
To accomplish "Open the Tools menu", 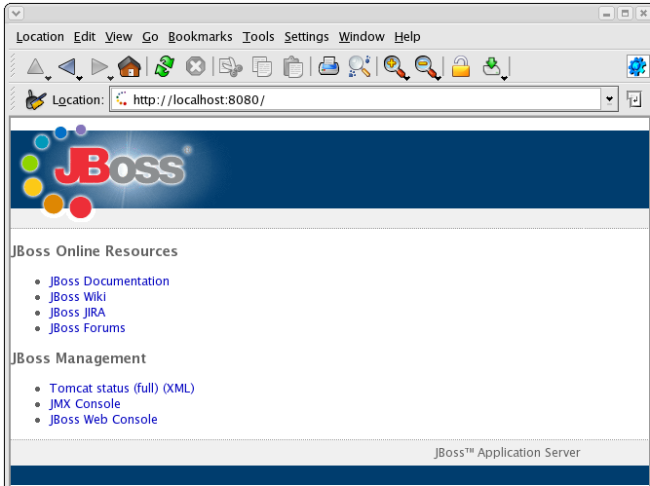I will click(x=258, y=36).
